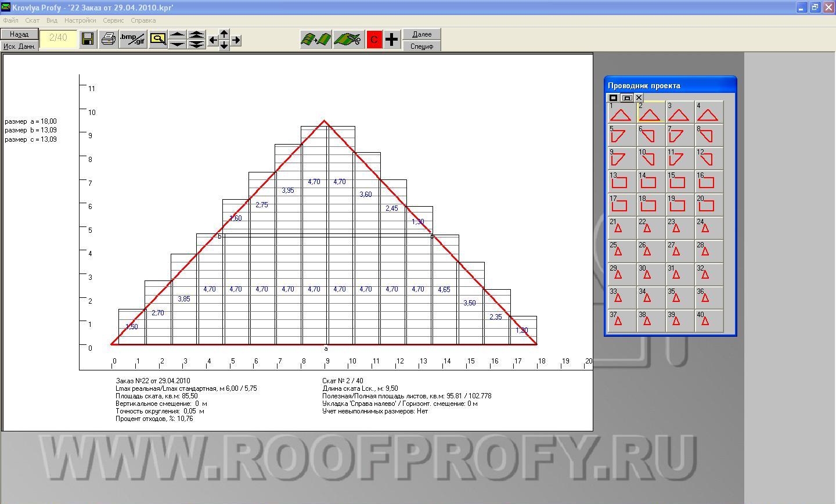Open the Файл menu
This screenshot has height=504, width=836.
tap(10, 20)
